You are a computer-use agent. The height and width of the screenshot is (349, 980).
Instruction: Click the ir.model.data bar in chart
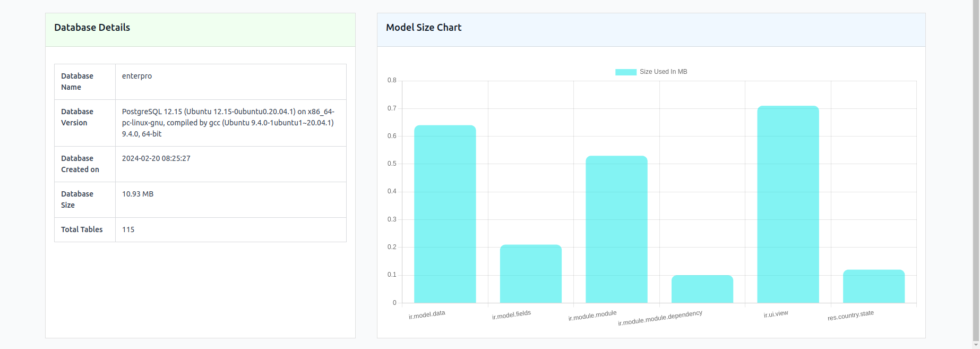445,214
